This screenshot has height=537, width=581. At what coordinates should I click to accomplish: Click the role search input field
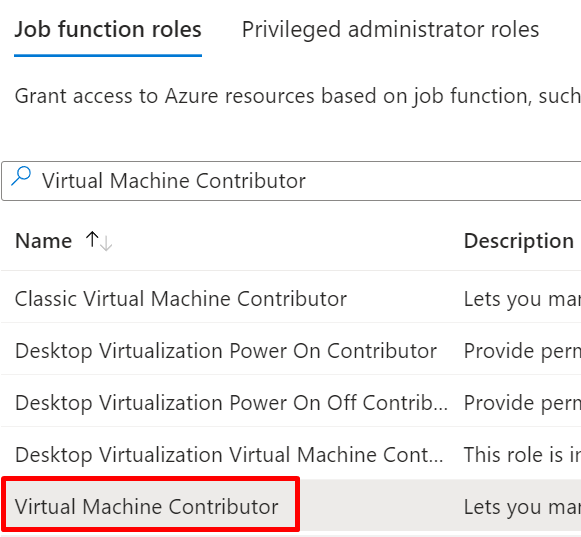click(291, 181)
